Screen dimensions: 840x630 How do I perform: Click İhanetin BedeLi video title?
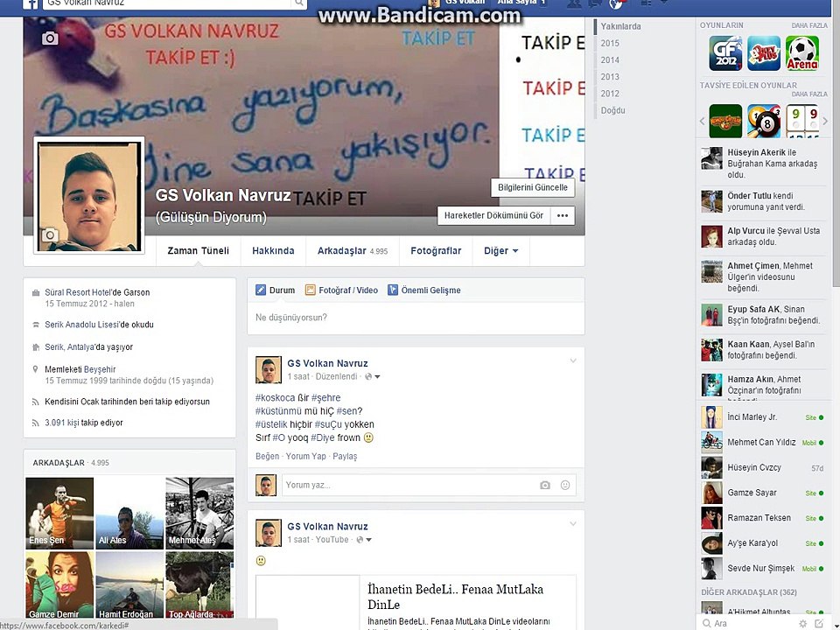455,597
